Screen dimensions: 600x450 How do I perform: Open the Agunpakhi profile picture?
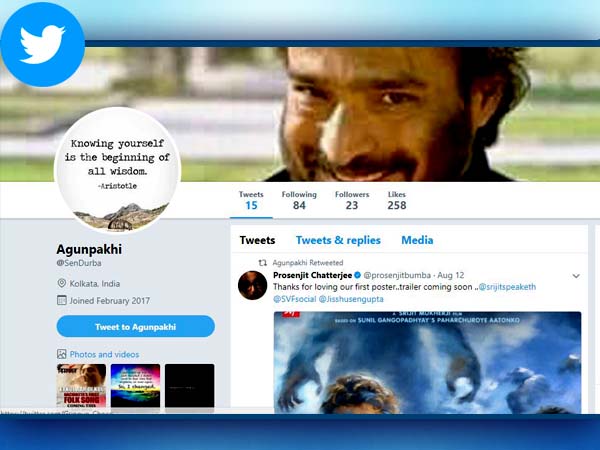117,170
